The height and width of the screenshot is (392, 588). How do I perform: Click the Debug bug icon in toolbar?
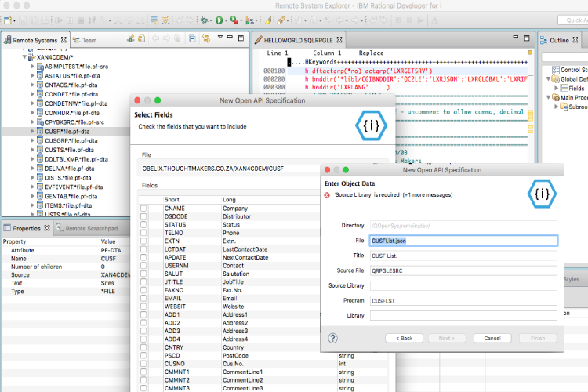point(205,20)
